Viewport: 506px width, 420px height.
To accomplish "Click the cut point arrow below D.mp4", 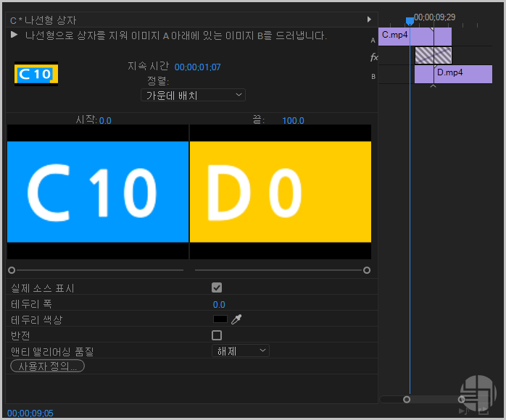I will click(x=433, y=86).
